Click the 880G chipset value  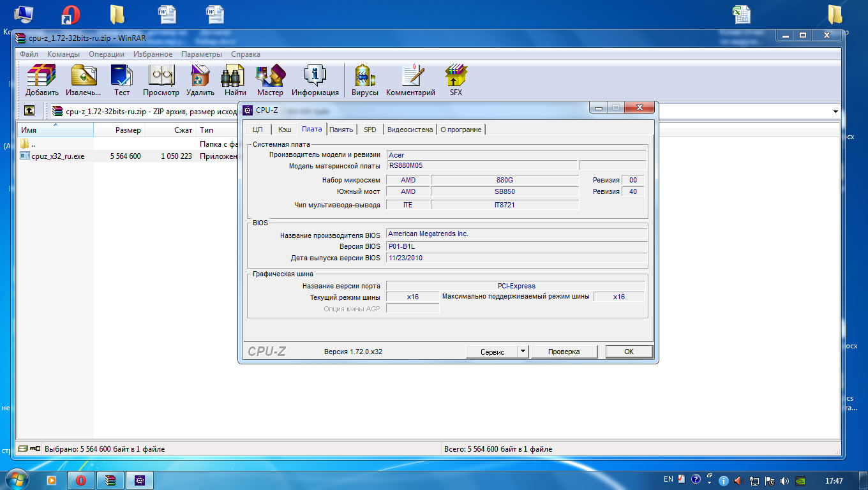click(x=505, y=180)
